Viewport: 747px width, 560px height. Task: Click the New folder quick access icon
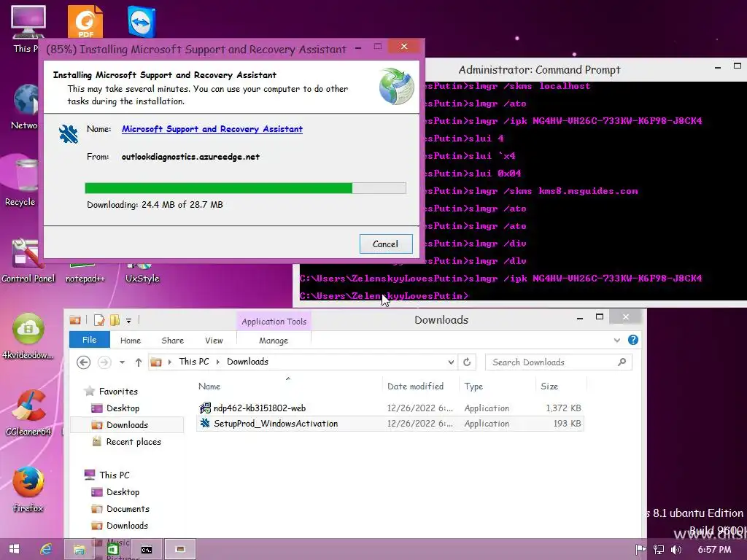[115, 320]
